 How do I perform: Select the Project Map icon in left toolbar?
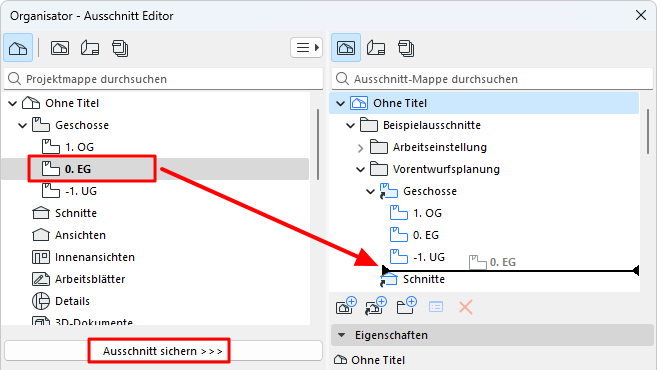(18, 48)
